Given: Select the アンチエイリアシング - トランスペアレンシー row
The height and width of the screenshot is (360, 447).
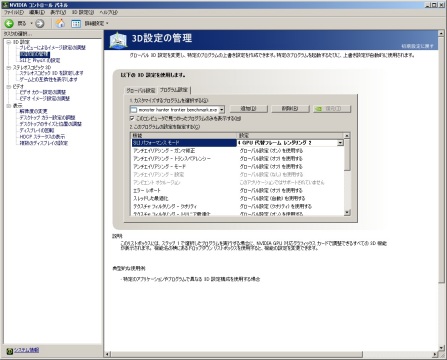Looking at the screenshot, I should pyautogui.click(x=237, y=159).
